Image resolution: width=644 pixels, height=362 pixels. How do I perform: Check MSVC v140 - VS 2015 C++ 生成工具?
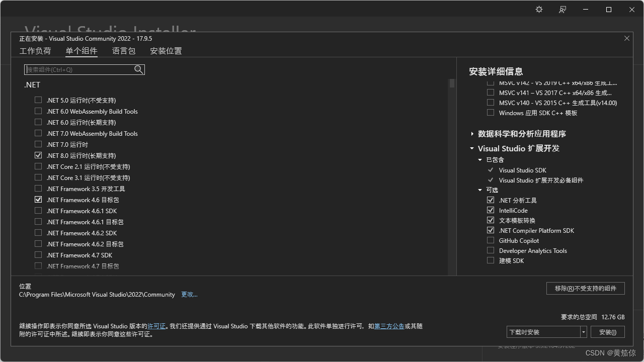coord(491,103)
